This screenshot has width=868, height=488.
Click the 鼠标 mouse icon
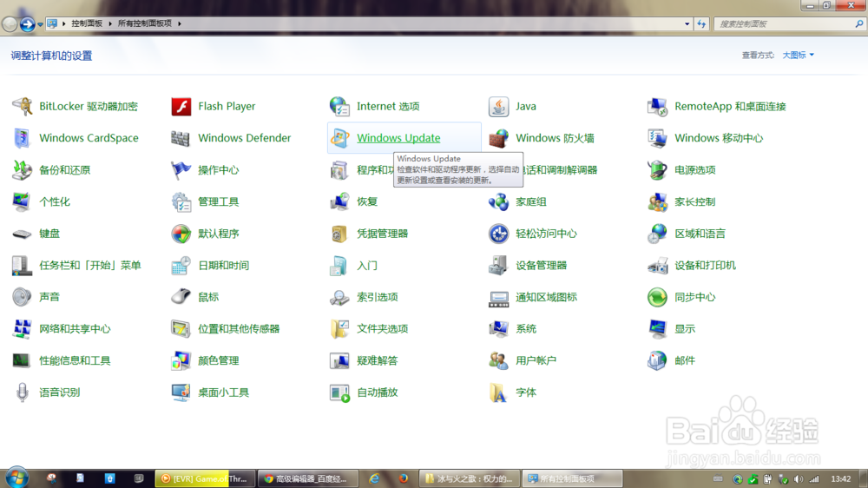181,297
